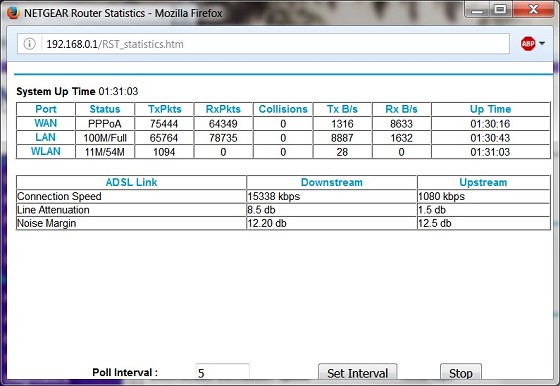Click the 11M/54M status cell
This screenshot has height=386, width=560.
click(x=105, y=152)
